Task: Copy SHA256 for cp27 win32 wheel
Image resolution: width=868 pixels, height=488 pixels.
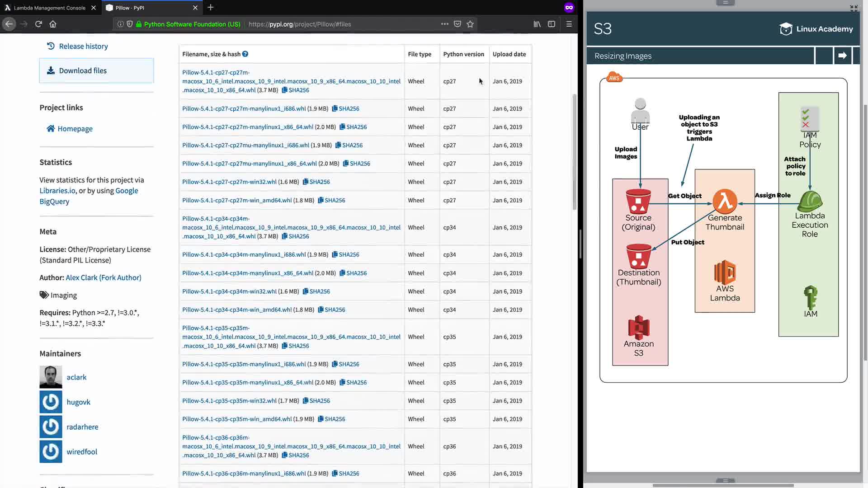Action: click(x=316, y=182)
